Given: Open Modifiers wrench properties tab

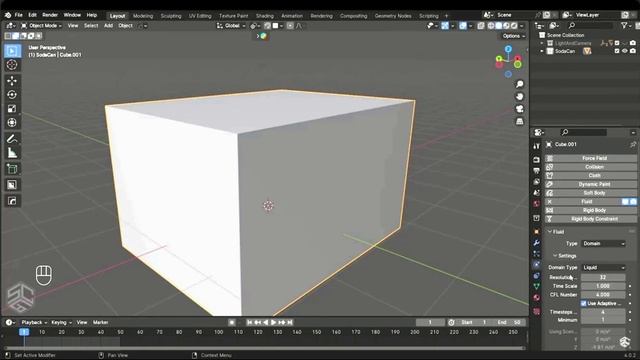Looking at the screenshot, I should tap(536, 243).
